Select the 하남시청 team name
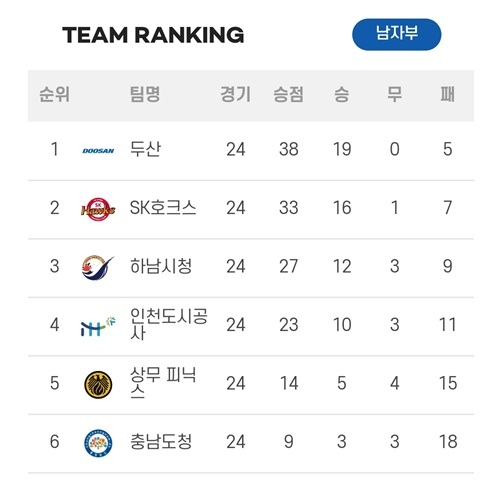 tap(161, 266)
